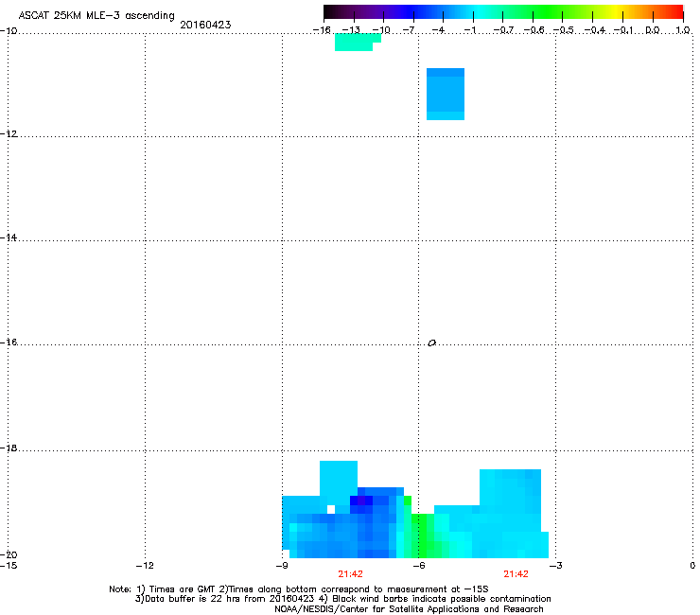Click the color scale label '0.0'

click(x=653, y=30)
